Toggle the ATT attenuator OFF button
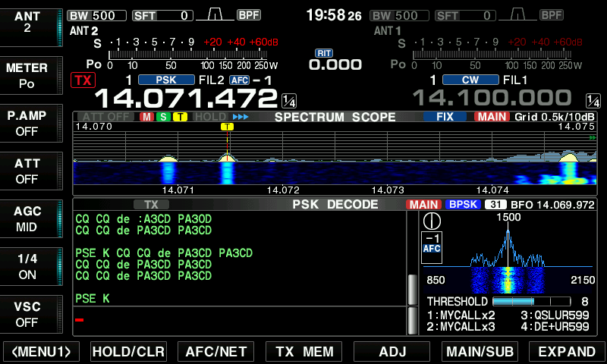The width and height of the screenshot is (607, 364). [x=27, y=171]
